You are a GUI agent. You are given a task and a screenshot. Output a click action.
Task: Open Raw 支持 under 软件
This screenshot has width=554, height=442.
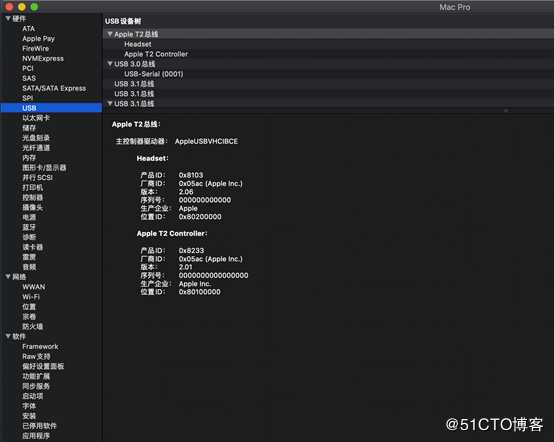[x=36, y=356]
